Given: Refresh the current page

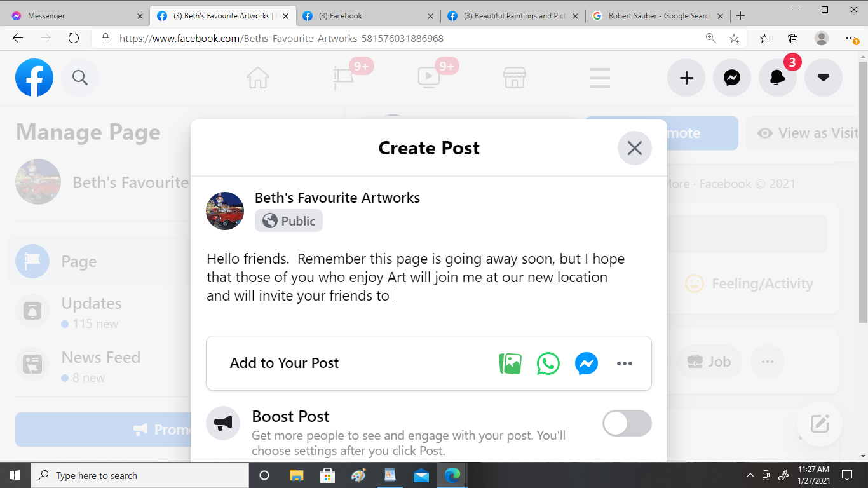Looking at the screenshot, I should point(74,38).
